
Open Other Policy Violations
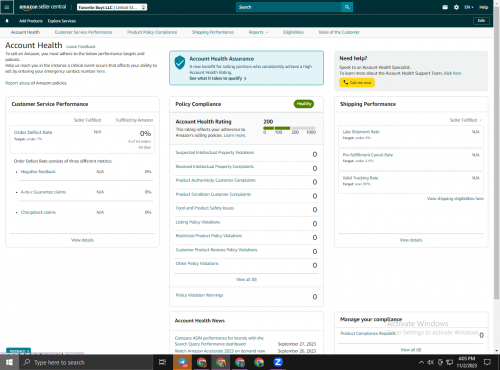tap(197, 263)
